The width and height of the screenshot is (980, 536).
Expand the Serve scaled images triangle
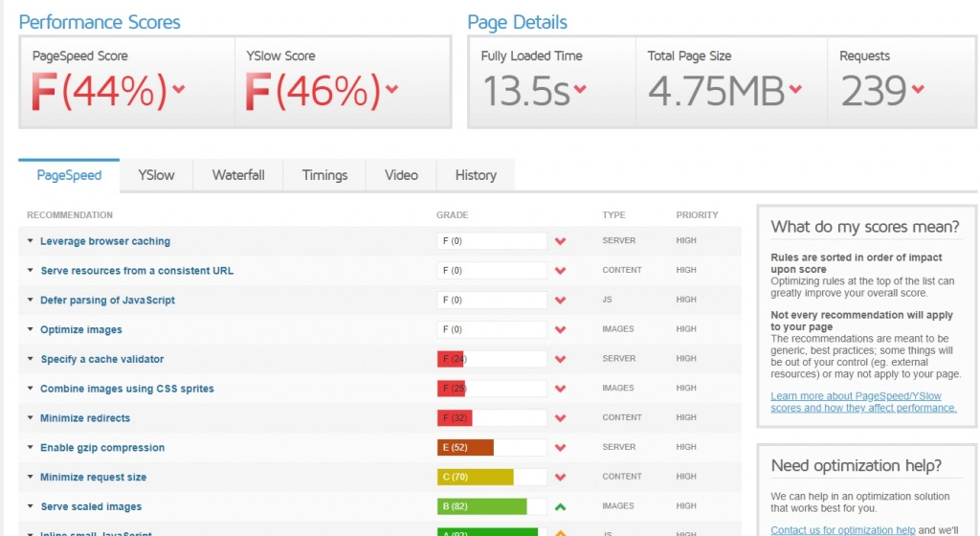point(30,506)
